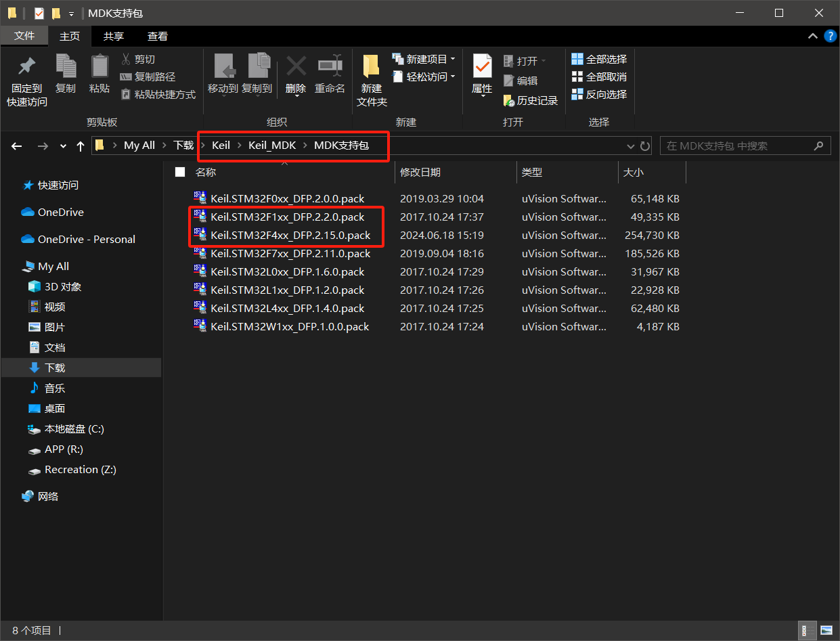Image resolution: width=840 pixels, height=641 pixels.
Task: Collapse the ribbon with chevron
Action: [x=813, y=36]
